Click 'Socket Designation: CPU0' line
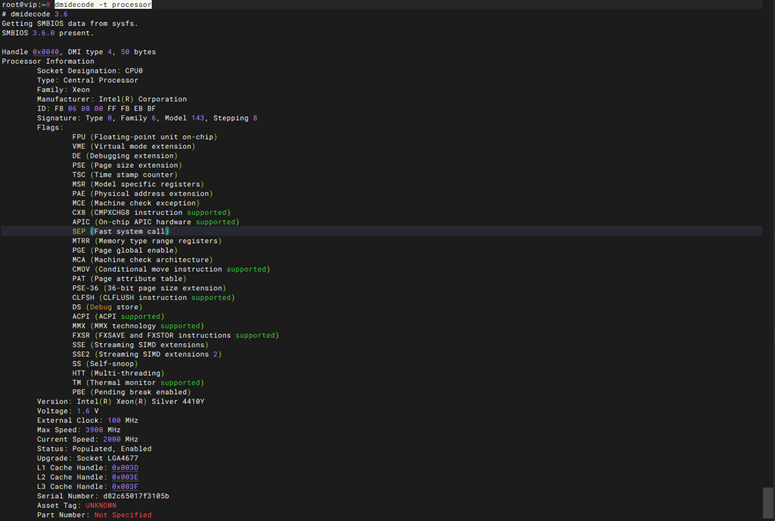Image resolution: width=775 pixels, height=521 pixels. tap(89, 71)
